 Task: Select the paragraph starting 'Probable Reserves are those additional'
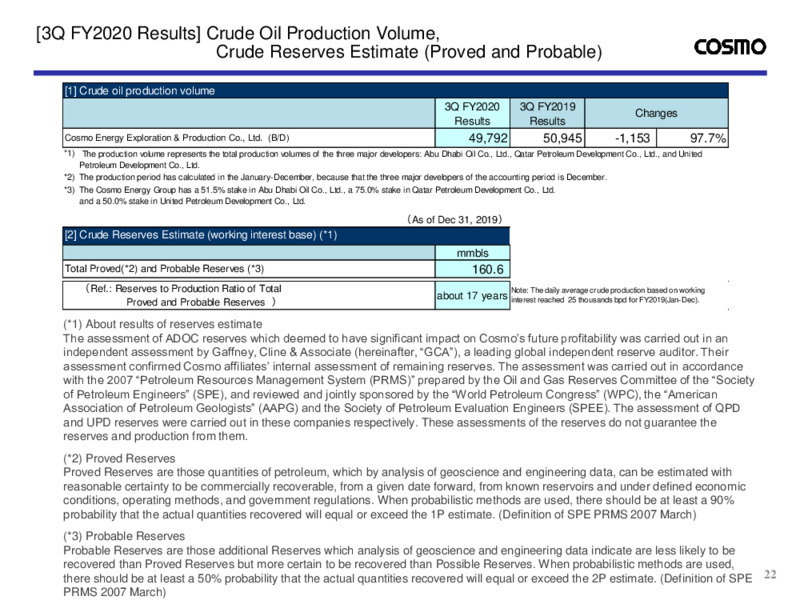(x=408, y=571)
